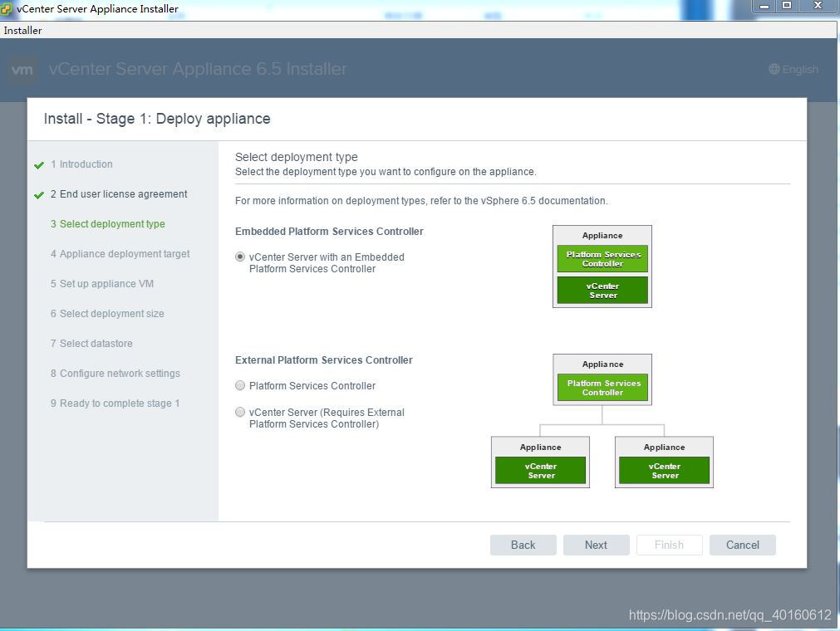Select step 9 Ready to complete stage 1

pyautogui.click(x=115, y=404)
